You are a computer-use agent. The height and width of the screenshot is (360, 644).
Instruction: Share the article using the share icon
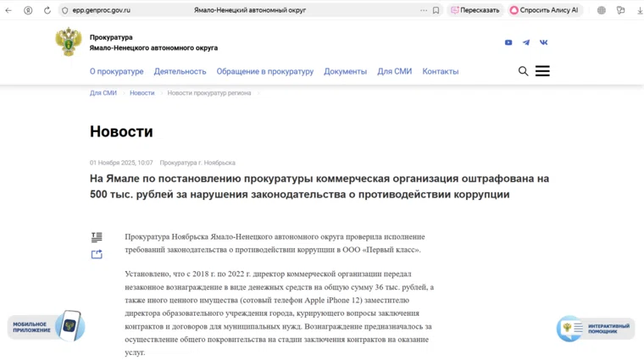pyautogui.click(x=97, y=254)
